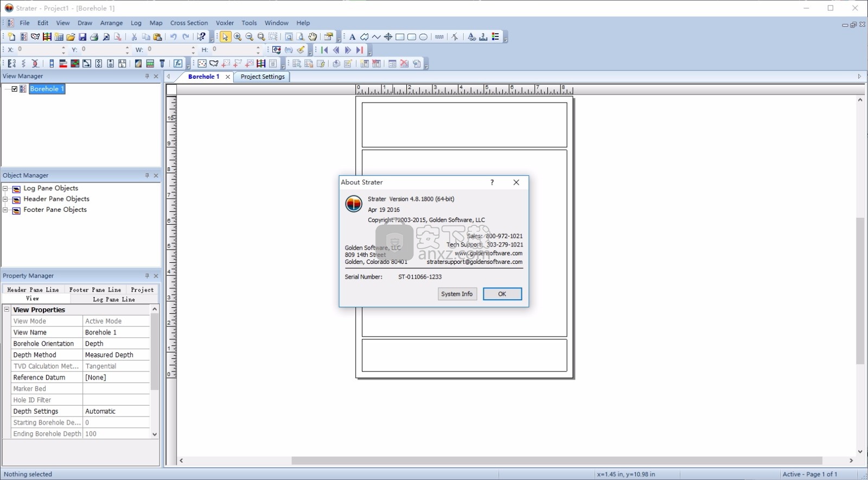Open the Log menu
868x480 pixels.
(136, 23)
